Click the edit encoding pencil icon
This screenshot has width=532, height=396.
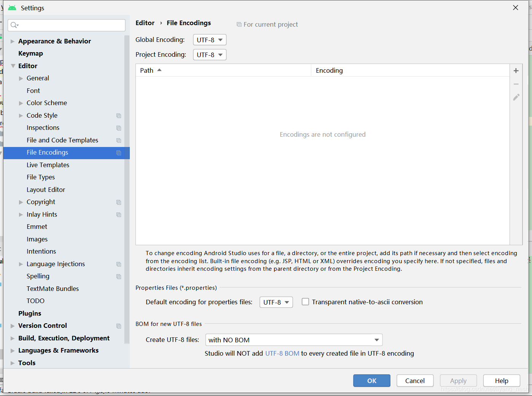tap(516, 97)
